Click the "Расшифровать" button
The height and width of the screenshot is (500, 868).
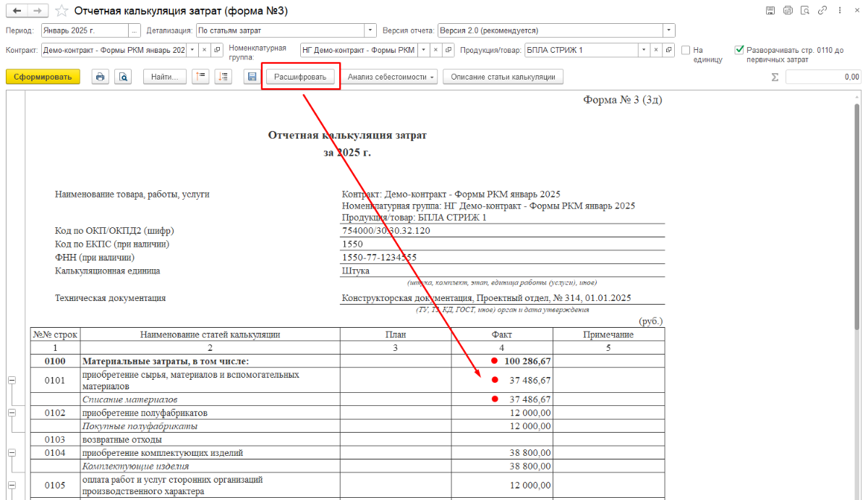pyautogui.click(x=300, y=77)
